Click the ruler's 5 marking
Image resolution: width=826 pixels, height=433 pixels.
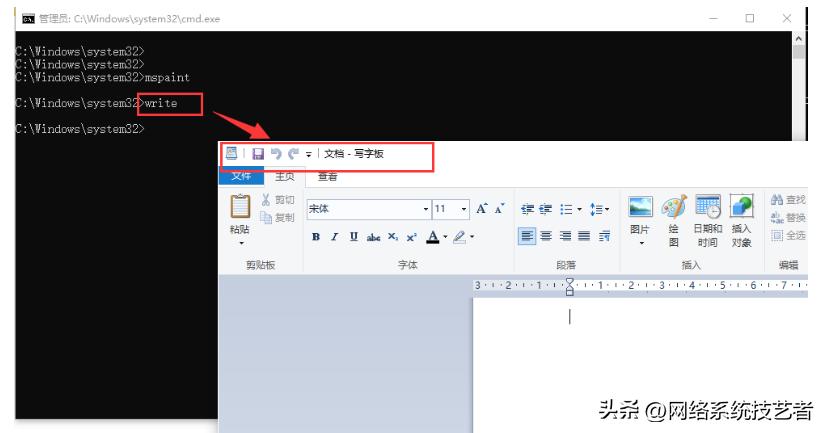coord(722,285)
